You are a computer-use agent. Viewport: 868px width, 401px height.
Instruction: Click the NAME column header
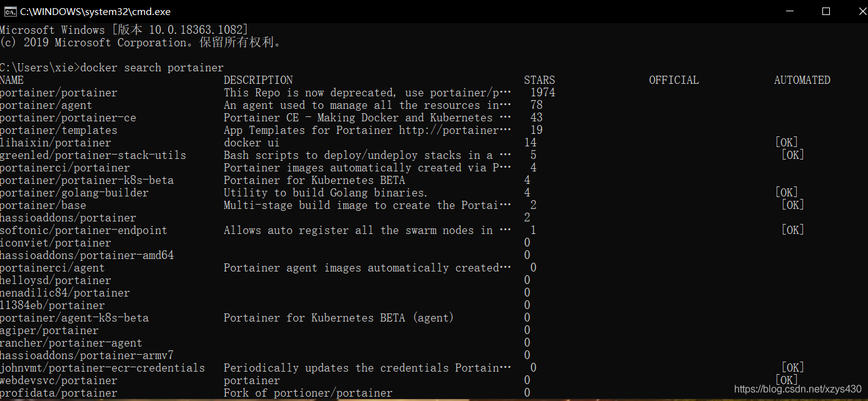(x=12, y=80)
